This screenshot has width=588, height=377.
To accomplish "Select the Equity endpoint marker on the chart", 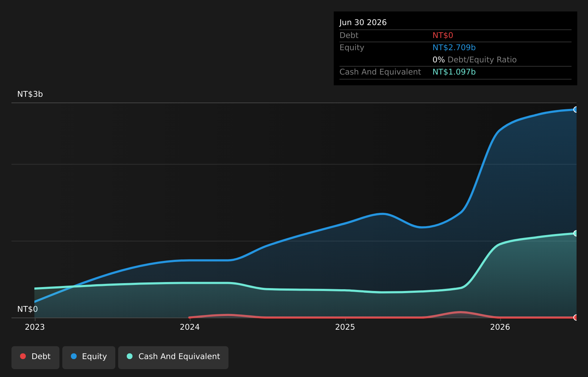I will coord(576,110).
